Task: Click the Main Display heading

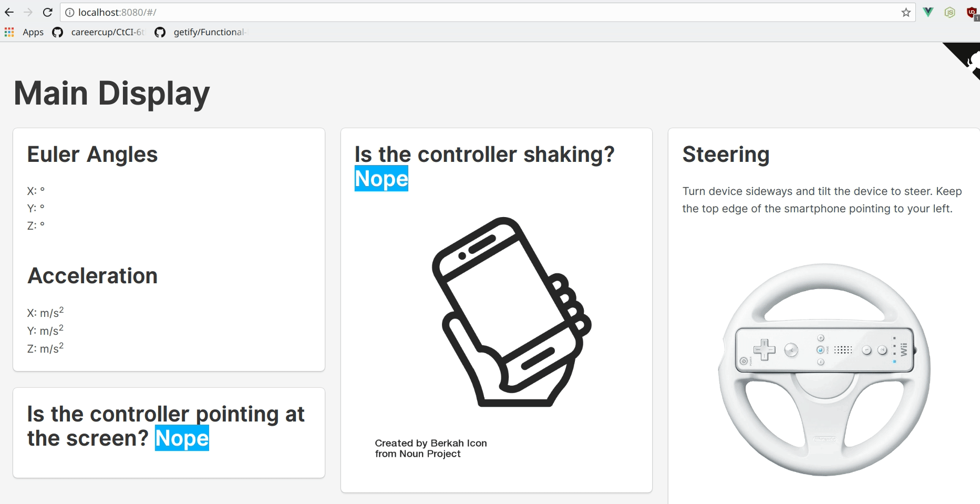Action: click(112, 93)
